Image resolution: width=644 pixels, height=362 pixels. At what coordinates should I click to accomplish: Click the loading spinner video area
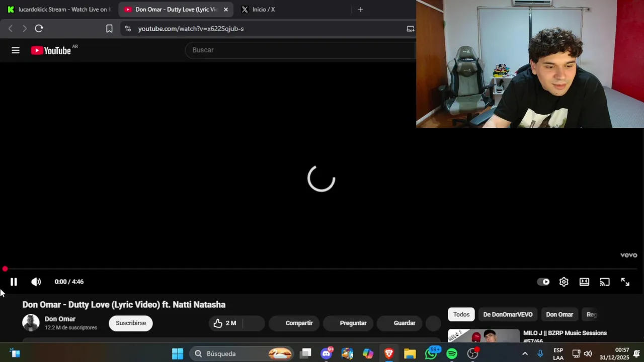321,178
